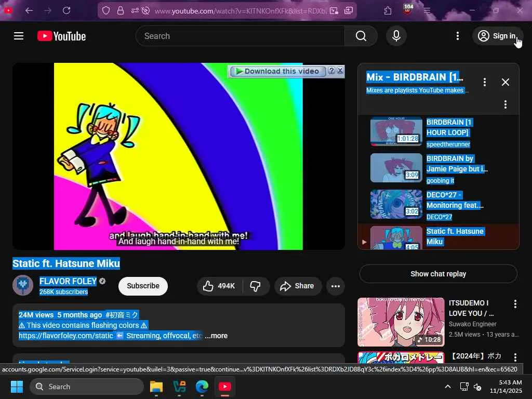Click the network tray icon
Screen dimensions: 532x399
click(x=464, y=387)
